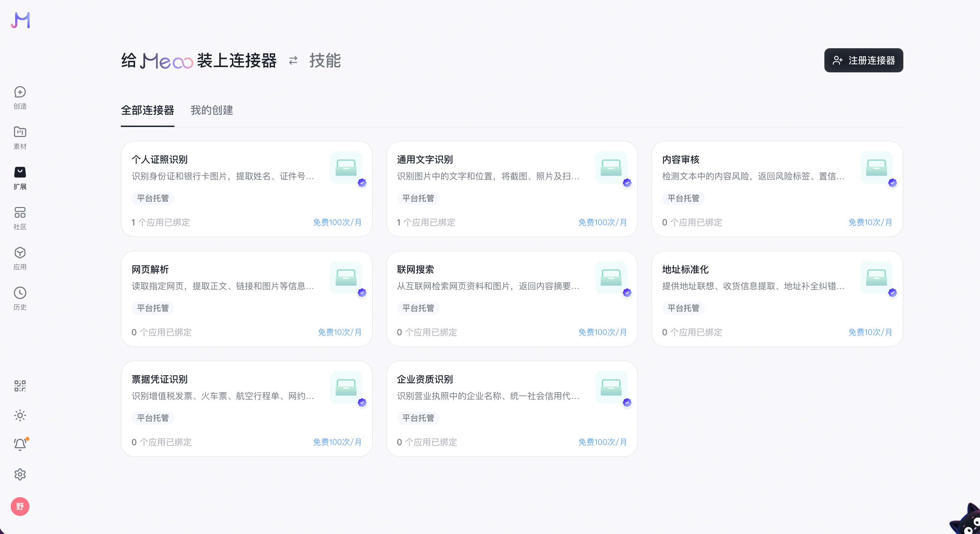The image size is (980, 534).
Task: Click the 内容审核 connector icon
Action: 877,168
